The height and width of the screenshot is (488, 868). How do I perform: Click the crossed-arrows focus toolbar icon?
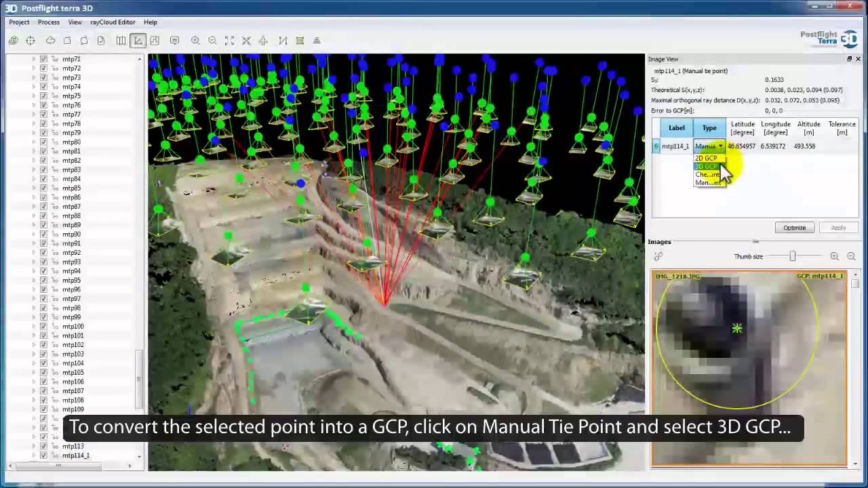pyautogui.click(x=246, y=41)
